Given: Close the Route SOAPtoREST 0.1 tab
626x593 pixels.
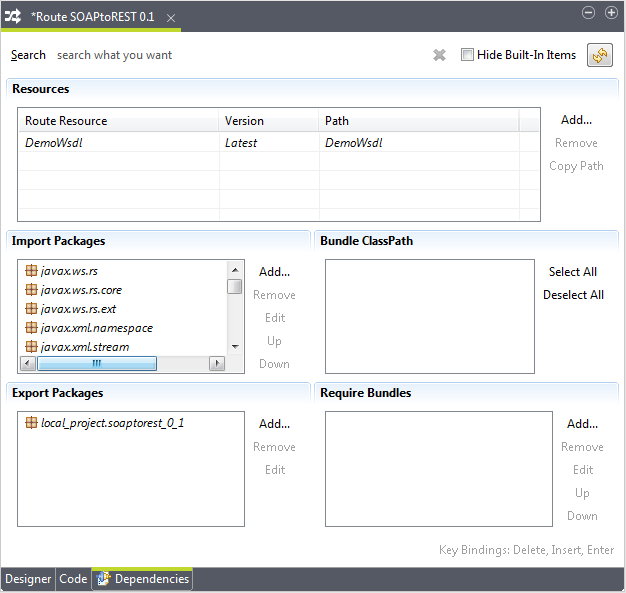Looking at the screenshot, I should point(171,18).
